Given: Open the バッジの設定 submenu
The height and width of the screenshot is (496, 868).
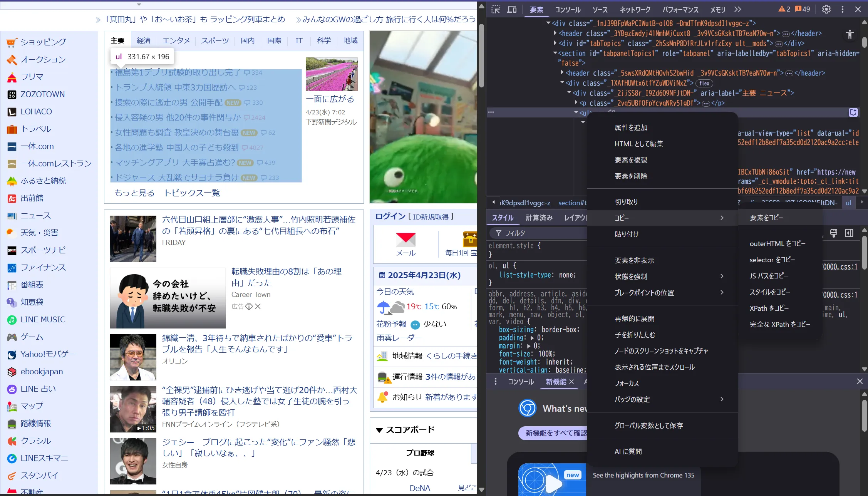Looking at the screenshot, I should click(x=662, y=399).
